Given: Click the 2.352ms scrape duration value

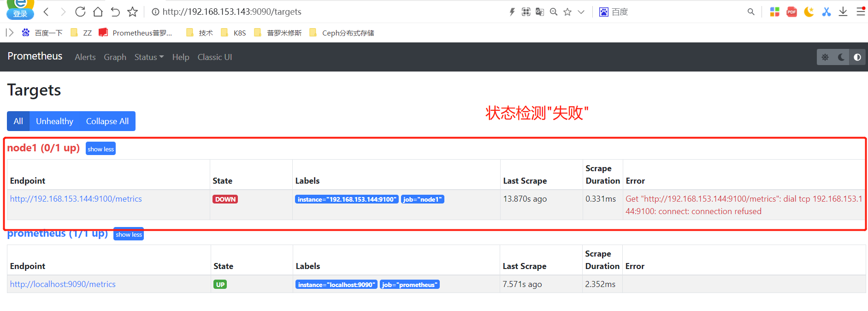Looking at the screenshot, I should point(600,284).
